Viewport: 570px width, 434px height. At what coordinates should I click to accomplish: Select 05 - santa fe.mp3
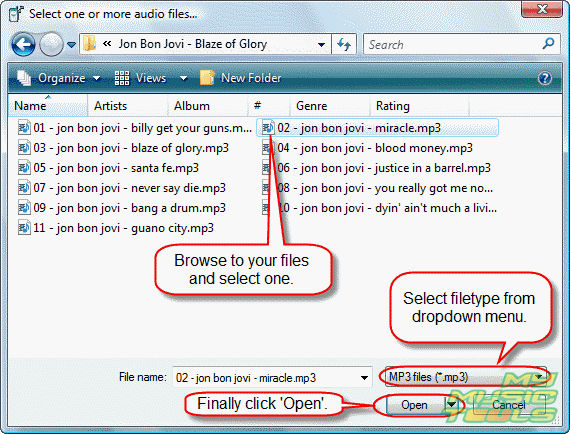pyautogui.click(x=108, y=168)
